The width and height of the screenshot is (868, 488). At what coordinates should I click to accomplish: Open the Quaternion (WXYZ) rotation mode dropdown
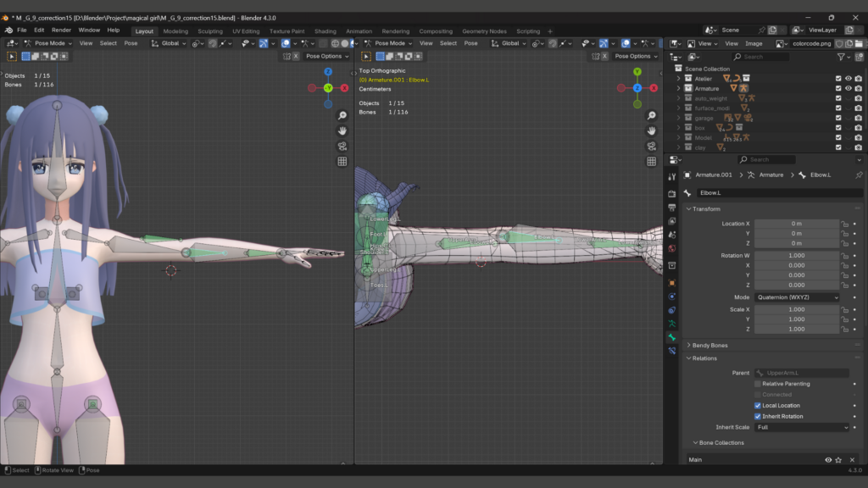[x=797, y=297]
